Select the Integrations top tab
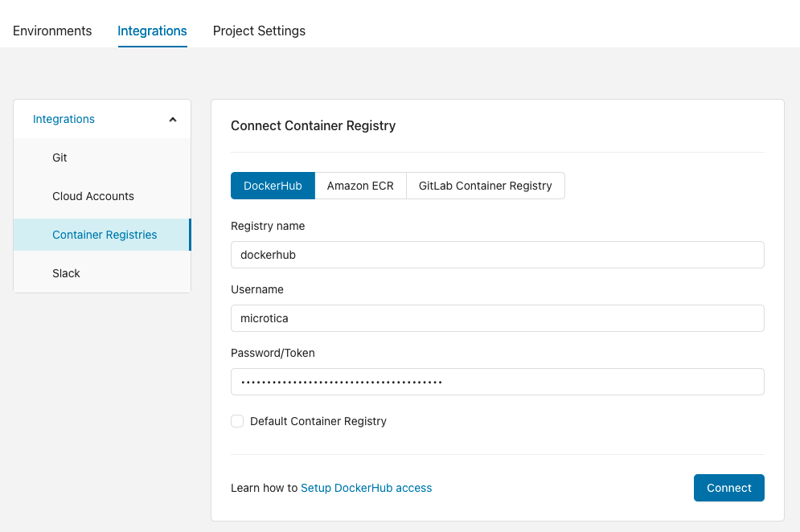The height and width of the screenshot is (532, 800). 152,31
